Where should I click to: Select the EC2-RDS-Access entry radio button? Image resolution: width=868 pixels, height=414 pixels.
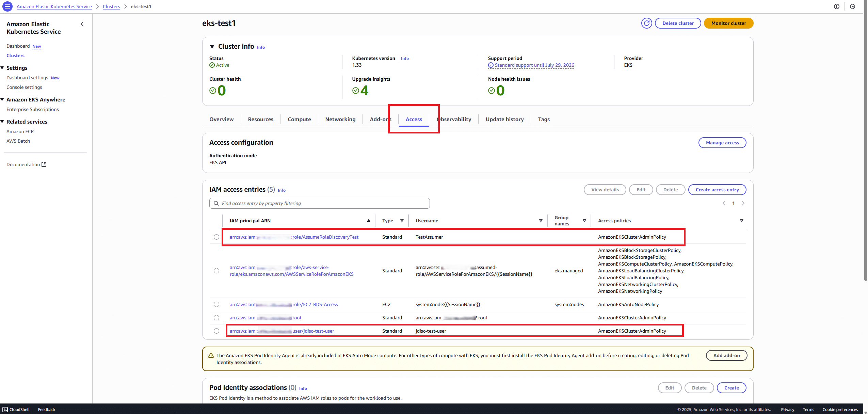pos(216,304)
